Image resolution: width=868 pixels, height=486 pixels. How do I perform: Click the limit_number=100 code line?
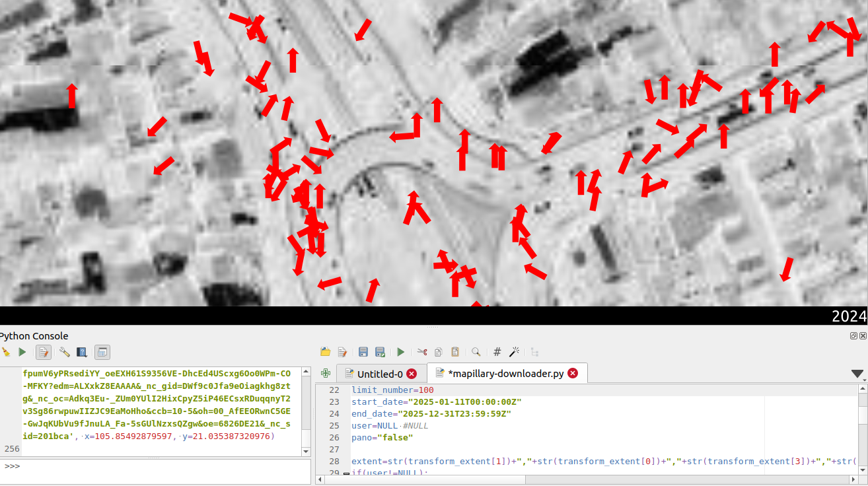pyautogui.click(x=392, y=390)
